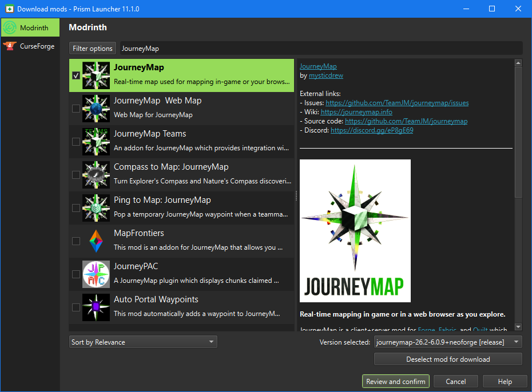Image resolution: width=532 pixels, height=392 pixels.
Task: Select the Auto Portal Waypoints title
Action: pyautogui.click(x=156, y=299)
